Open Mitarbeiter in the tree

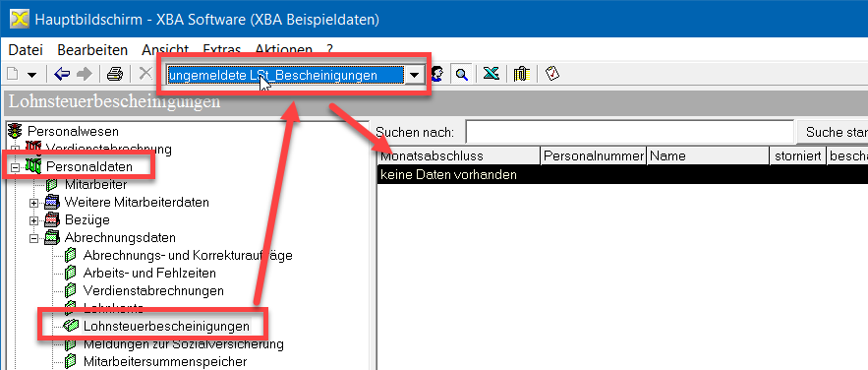click(x=95, y=184)
